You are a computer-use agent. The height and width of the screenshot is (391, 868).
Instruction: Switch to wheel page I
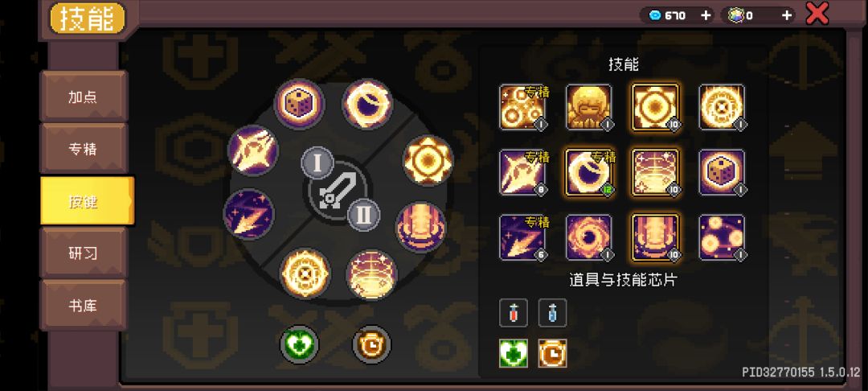click(x=317, y=164)
